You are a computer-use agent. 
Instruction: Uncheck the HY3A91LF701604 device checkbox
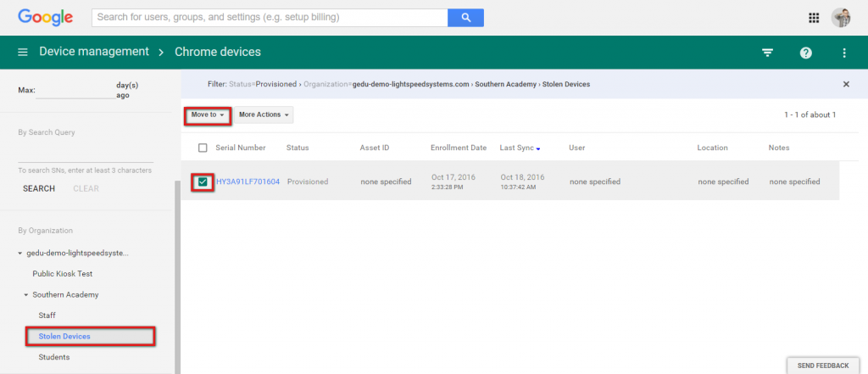click(x=203, y=181)
